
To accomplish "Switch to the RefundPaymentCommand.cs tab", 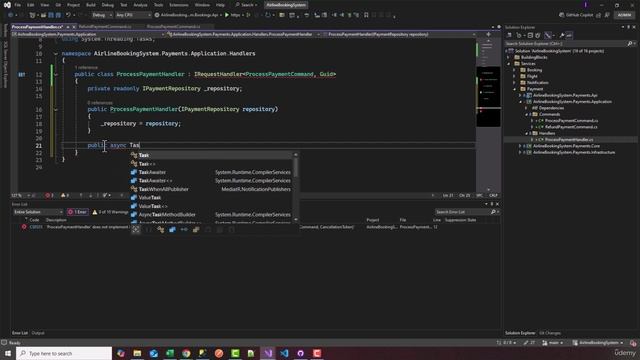I will pyautogui.click(x=105, y=27).
